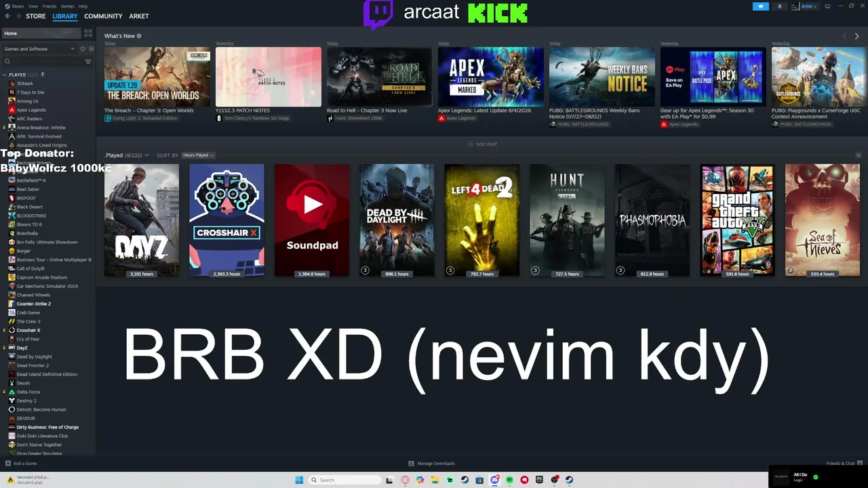The image size is (868, 488).
Task: Switch to the COMMUNITY tab
Action: [103, 16]
